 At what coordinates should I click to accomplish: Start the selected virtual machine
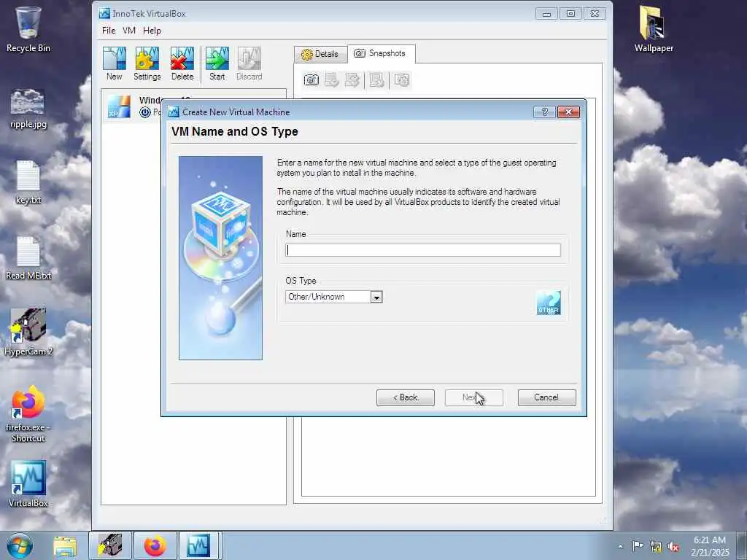217,64
